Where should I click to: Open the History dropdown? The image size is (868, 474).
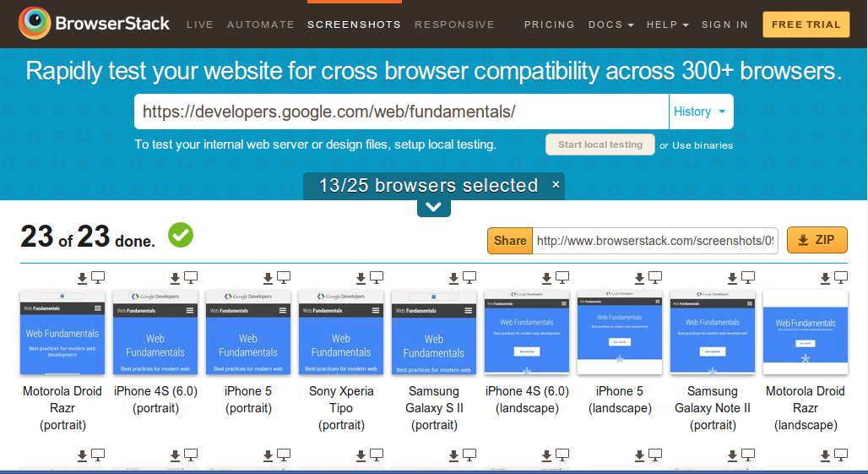point(700,112)
